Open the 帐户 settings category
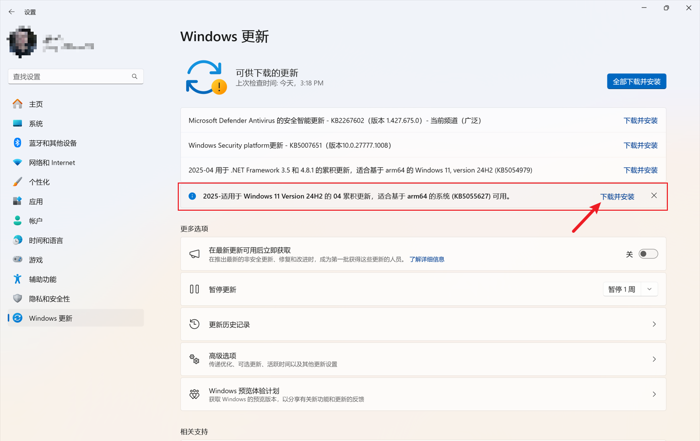This screenshot has width=700, height=441. click(x=75, y=221)
